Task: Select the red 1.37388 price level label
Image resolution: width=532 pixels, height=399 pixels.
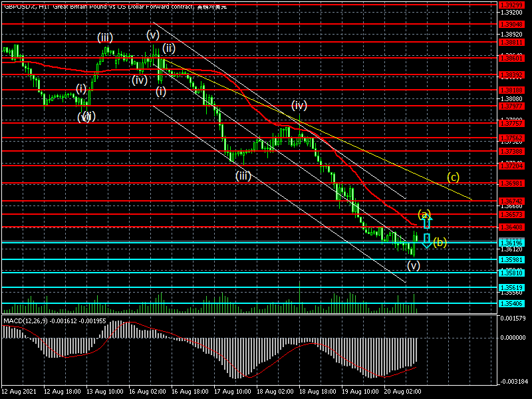Action: tap(511, 152)
